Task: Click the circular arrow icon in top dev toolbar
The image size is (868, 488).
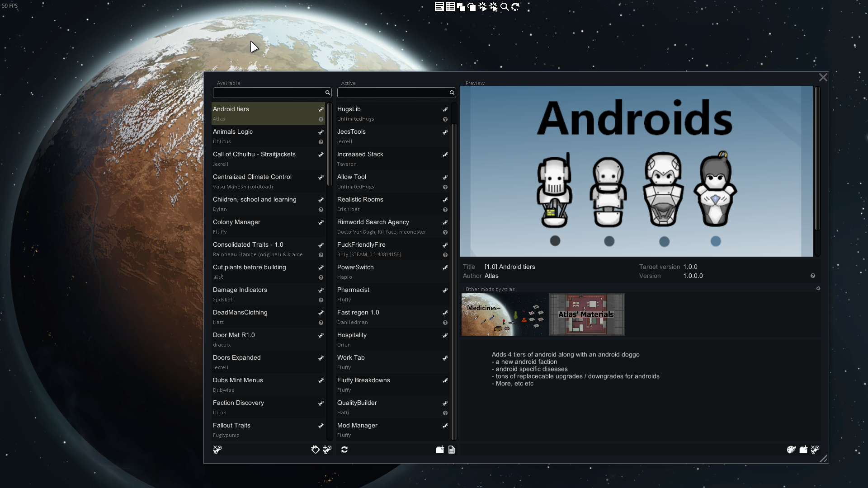Action: click(515, 7)
